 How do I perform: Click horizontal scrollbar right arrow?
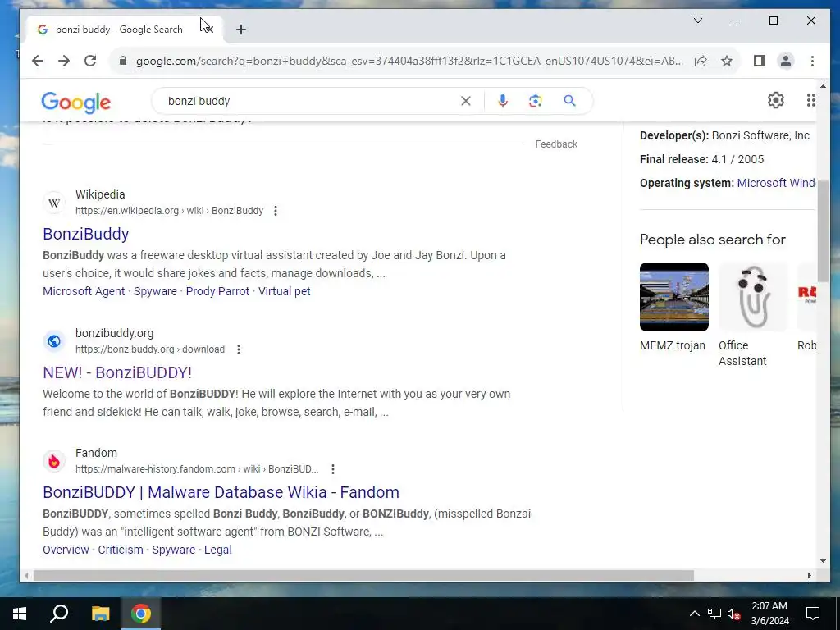809,576
